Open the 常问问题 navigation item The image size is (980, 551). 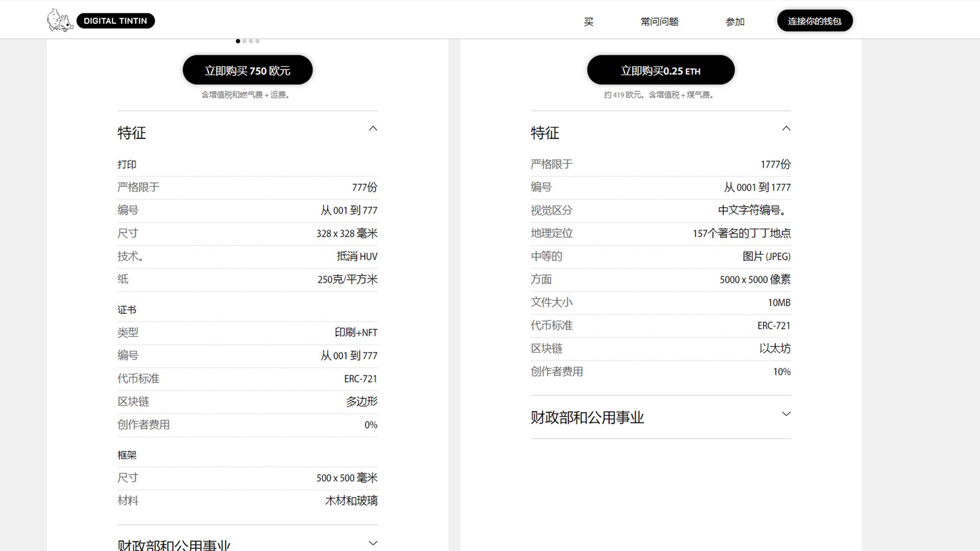pyautogui.click(x=659, y=22)
